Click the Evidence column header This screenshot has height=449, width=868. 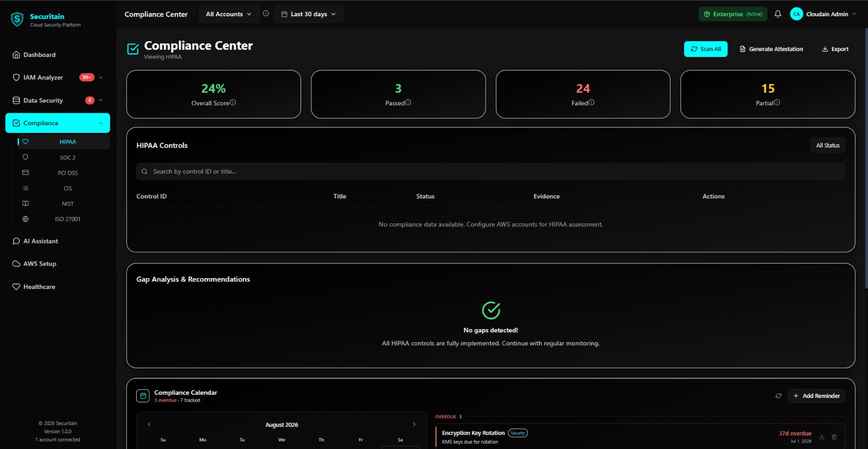546,196
